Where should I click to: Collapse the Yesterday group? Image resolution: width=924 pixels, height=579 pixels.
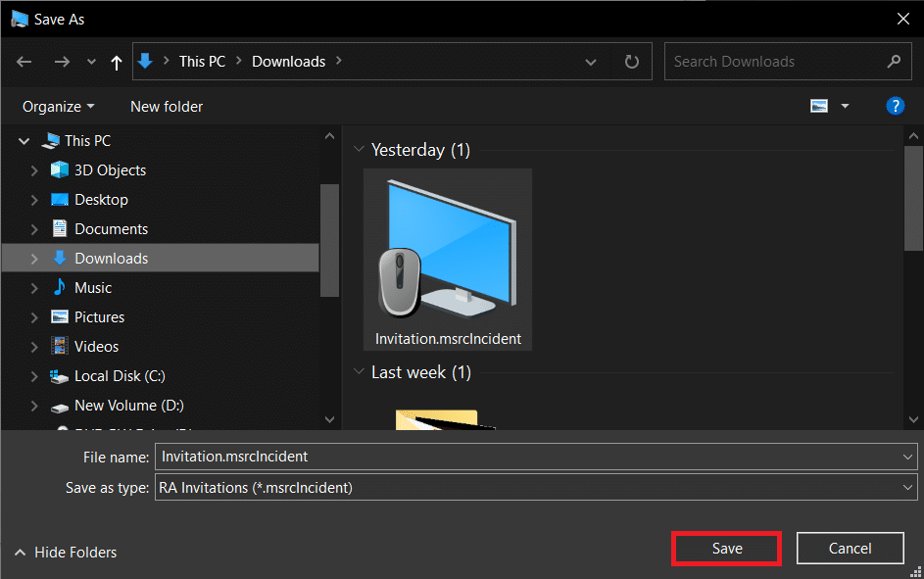pyautogui.click(x=359, y=149)
